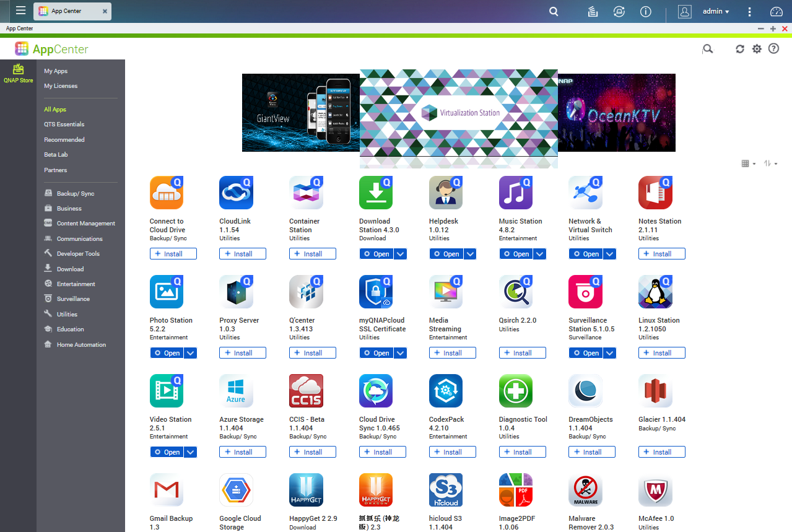Select the Q'center app icon
Image resolution: width=792 pixels, height=532 pixels.
[x=306, y=292]
